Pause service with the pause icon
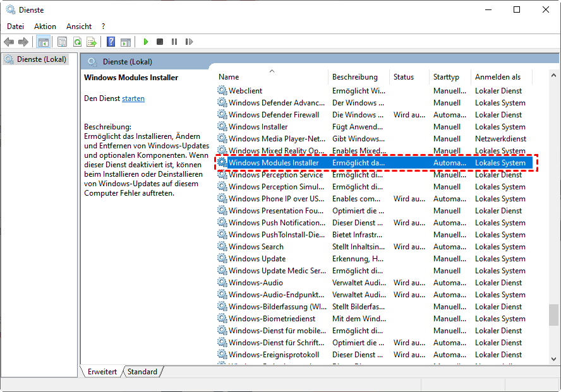The height and width of the screenshot is (392, 561). 174,42
